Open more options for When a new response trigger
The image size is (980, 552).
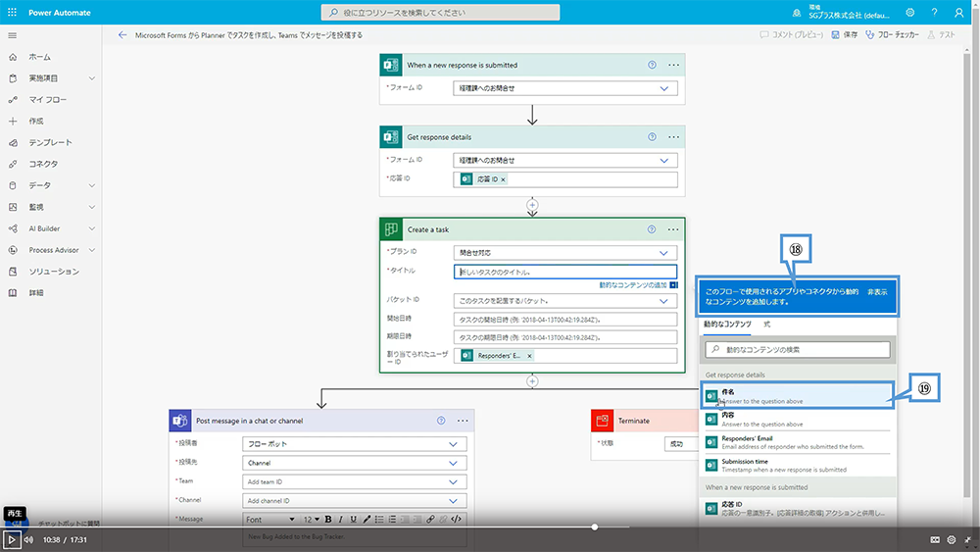point(673,65)
